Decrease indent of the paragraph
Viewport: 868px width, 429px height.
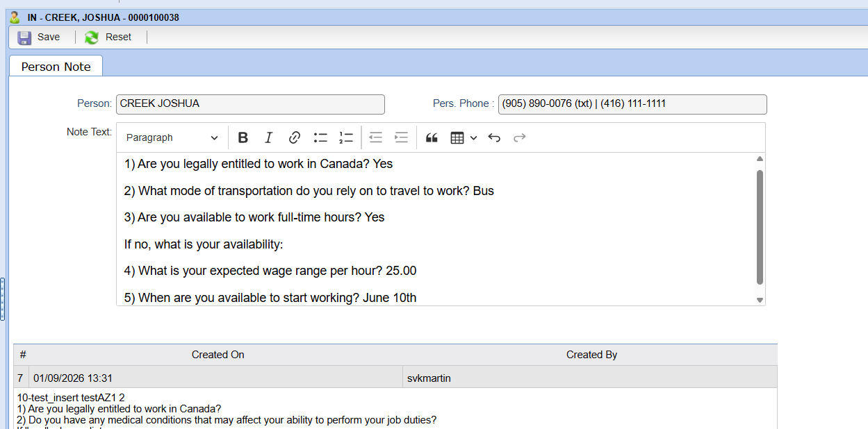pyautogui.click(x=375, y=137)
